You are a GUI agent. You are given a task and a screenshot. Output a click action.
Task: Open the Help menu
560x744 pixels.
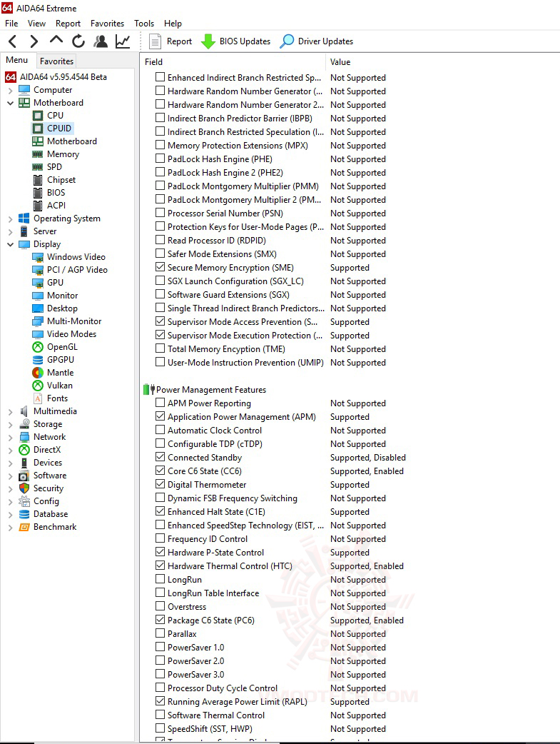[173, 24]
